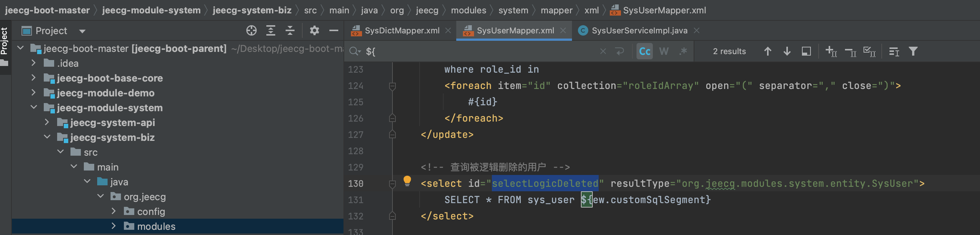This screenshot has width=980, height=235.
Task: Select all occurrences icon
Action: point(869,51)
